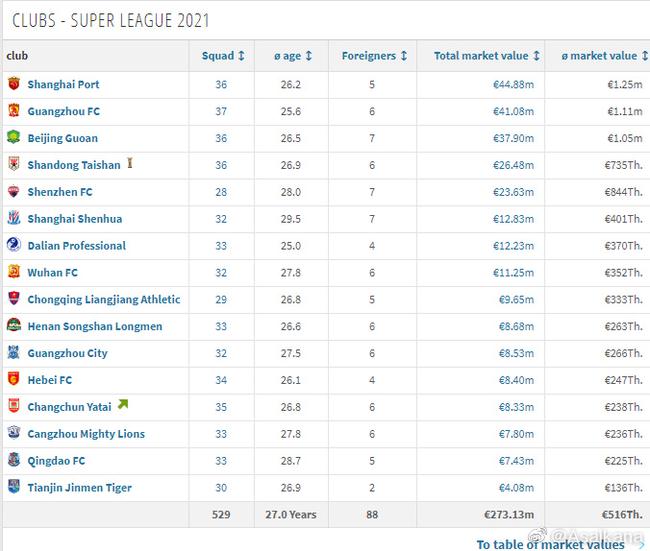Open the Tianjin Jinmen Tiger page

(x=80, y=488)
